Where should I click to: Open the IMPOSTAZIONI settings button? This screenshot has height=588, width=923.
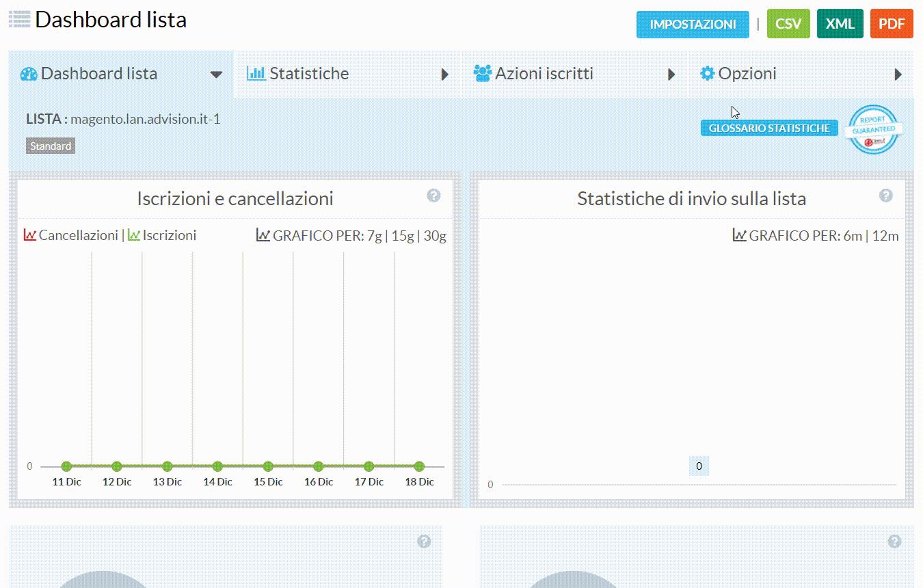(693, 24)
